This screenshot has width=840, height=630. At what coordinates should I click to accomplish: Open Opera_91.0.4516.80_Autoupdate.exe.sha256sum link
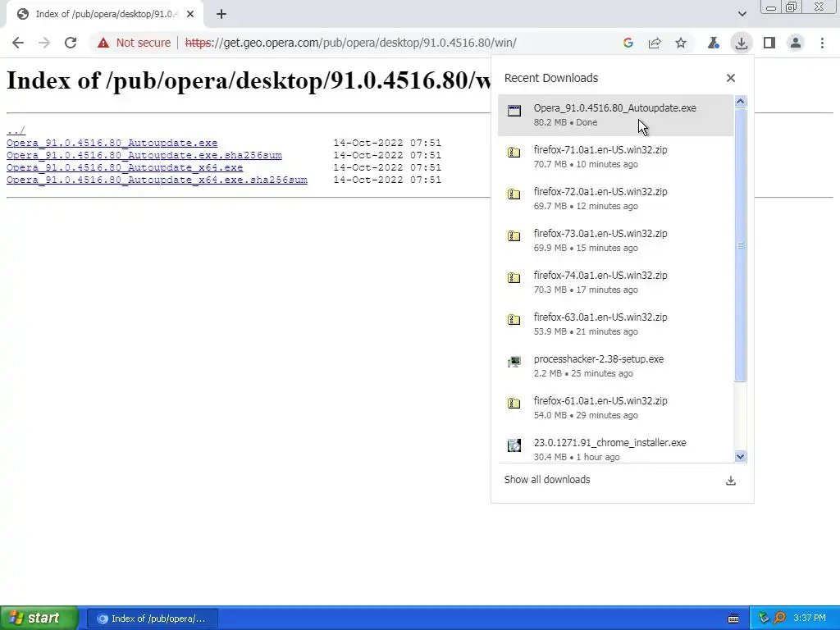[x=144, y=155]
